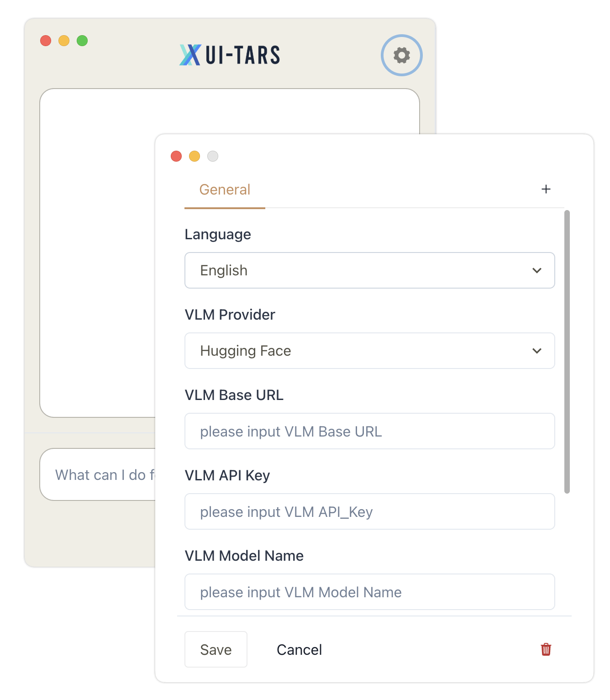This screenshot has width=610, height=700.
Task: Minimize the settings dialog with yellow button
Action: pos(195,156)
